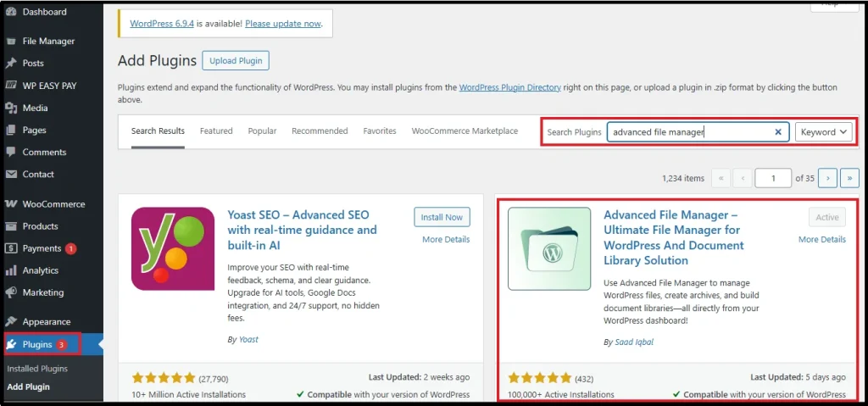Screen dimensions: 868x406
Task: Open the Plugins menu item
Action: click(52, 344)
